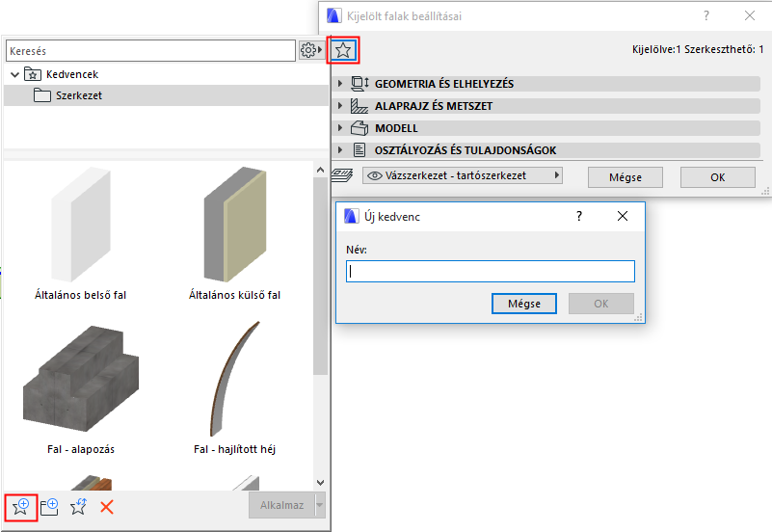Click the red delete X icon

tap(107, 507)
